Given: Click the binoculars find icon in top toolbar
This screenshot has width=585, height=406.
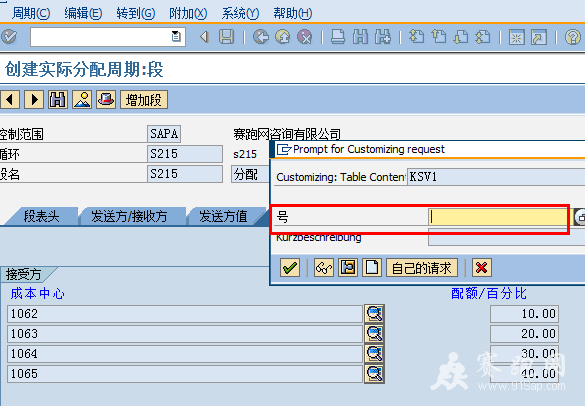Looking at the screenshot, I should point(360,37).
